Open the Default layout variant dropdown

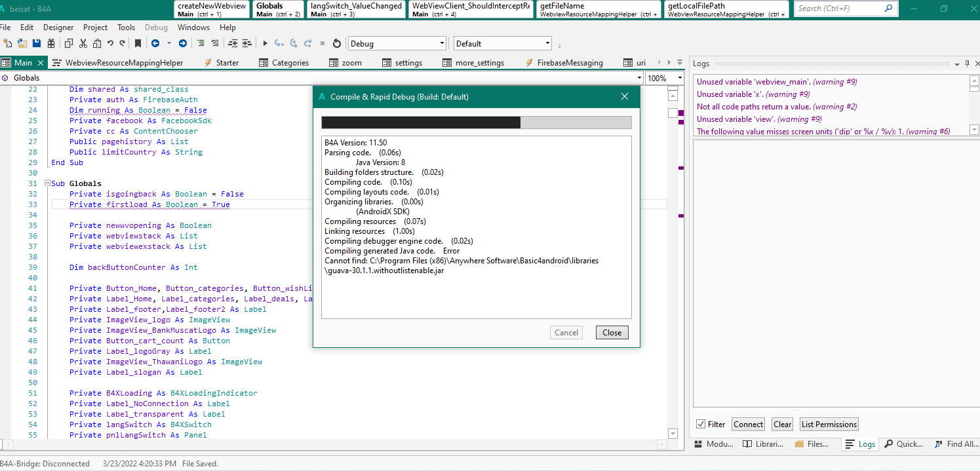pos(547,43)
